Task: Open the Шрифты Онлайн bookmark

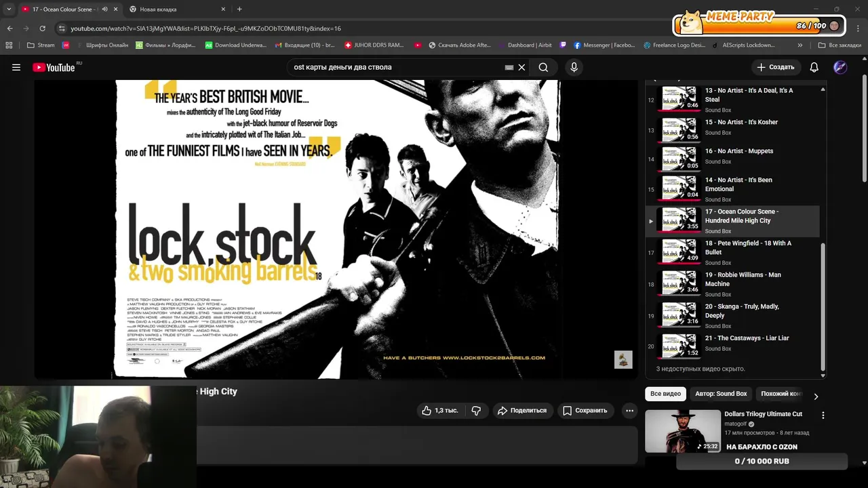Action: 102,45
